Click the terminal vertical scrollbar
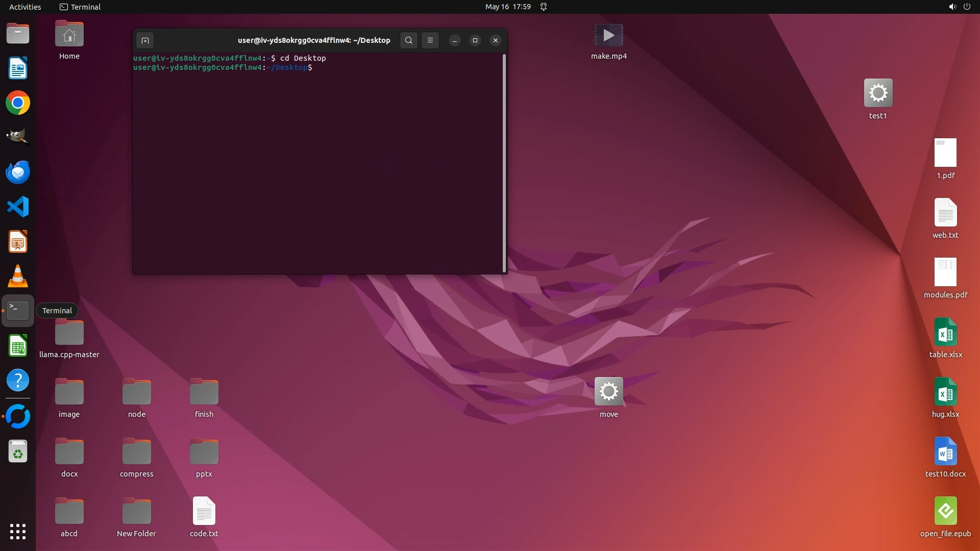 point(504,163)
